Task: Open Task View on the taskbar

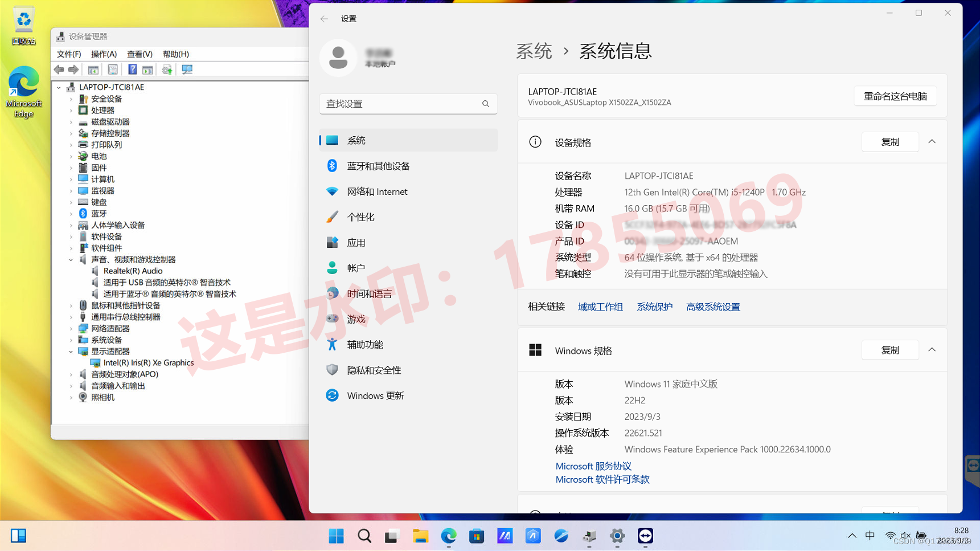Action: point(392,536)
